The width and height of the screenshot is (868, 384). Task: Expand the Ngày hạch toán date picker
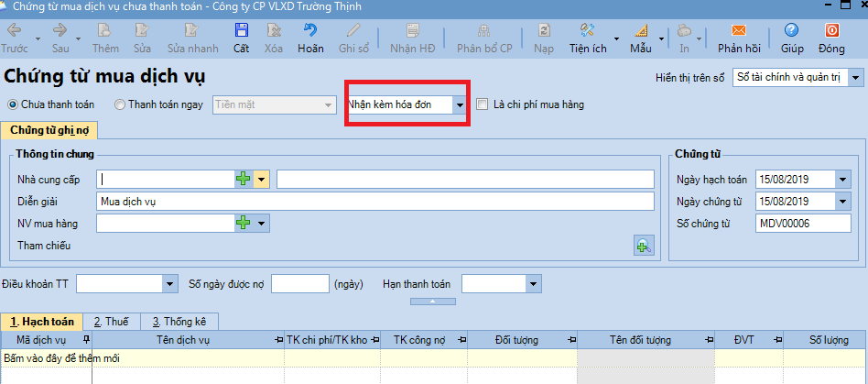point(842,179)
